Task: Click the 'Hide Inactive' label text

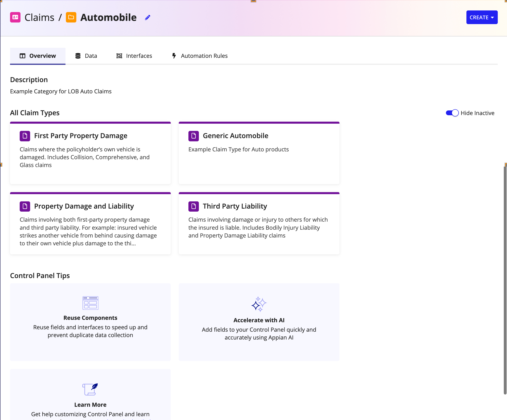Action: [477, 113]
